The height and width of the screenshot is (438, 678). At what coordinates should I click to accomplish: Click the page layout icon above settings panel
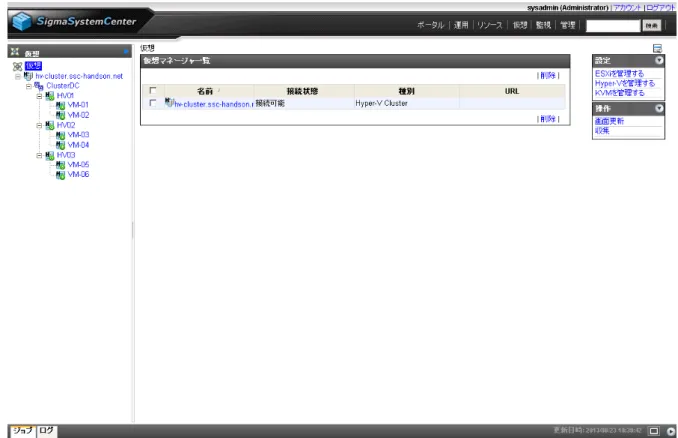pyautogui.click(x=657, y=48)
